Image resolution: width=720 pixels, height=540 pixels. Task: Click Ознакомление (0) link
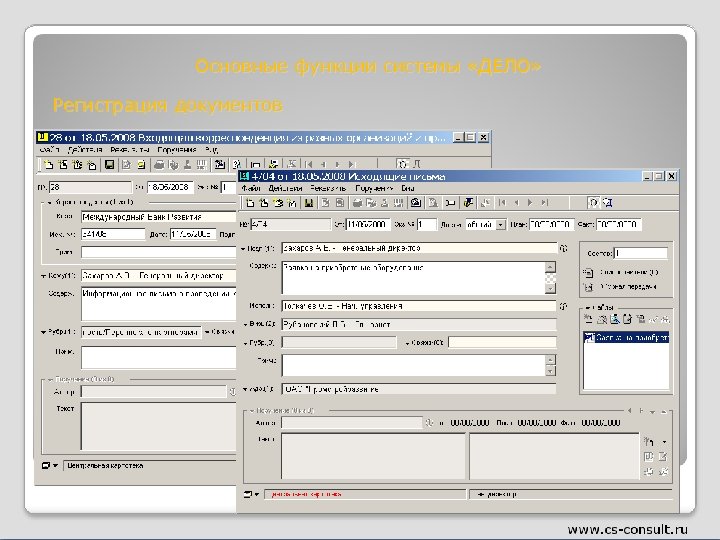pyautogui.click(x=629, y=272)
